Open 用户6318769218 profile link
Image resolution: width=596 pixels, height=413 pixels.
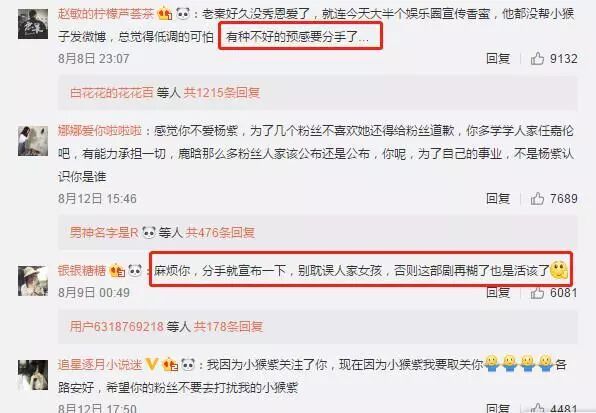point(116,326)
